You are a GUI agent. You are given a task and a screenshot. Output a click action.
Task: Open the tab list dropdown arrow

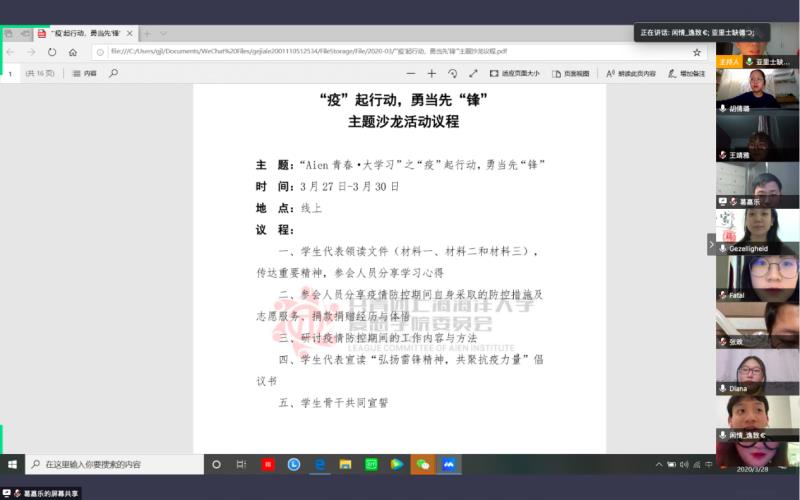coord(164,33)
